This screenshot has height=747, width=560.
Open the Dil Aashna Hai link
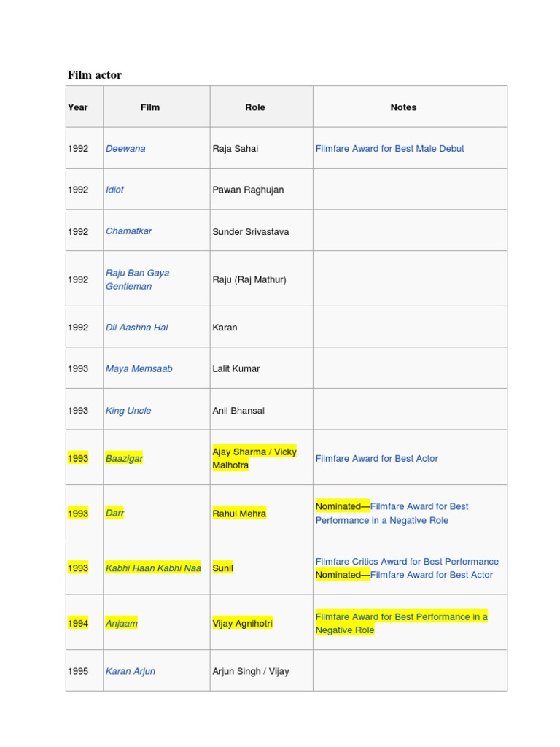[136, 328]
